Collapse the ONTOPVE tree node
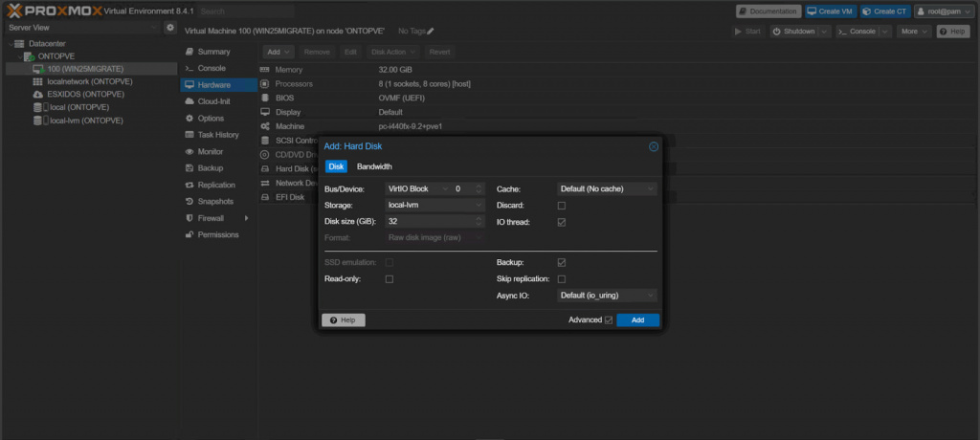 point(19,56)
